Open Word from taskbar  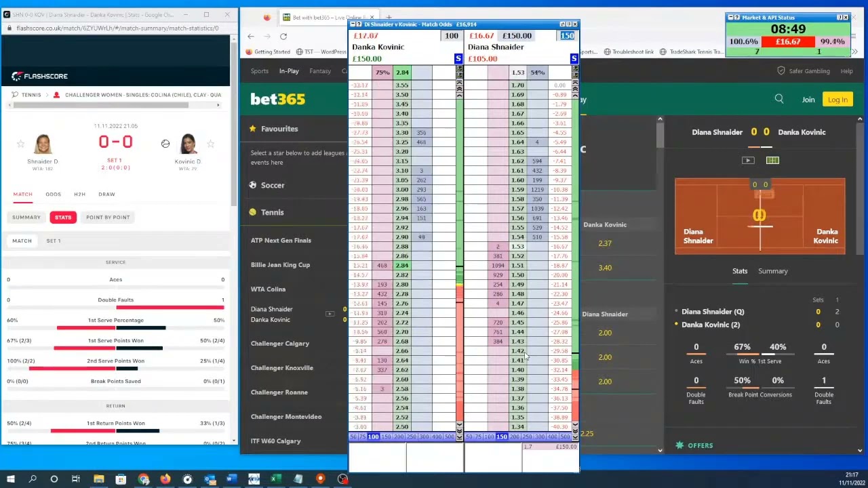pos(231,479)
